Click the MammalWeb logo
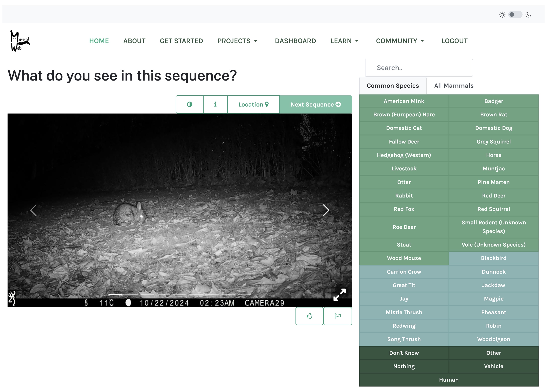Viewport: 547px width, 392px height. [20, 41]
